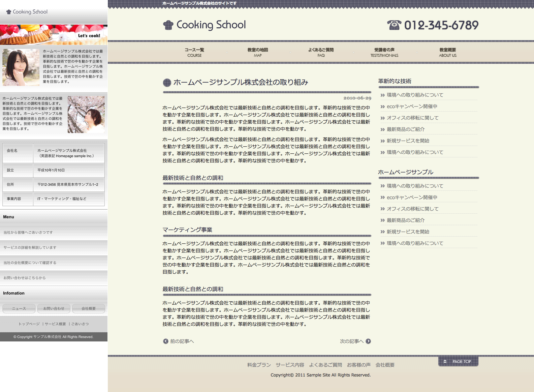The width and height of the screenshot is (534, 392).
Task: Open the コース一覧 COURSE nav item
Action: point(194,52)
